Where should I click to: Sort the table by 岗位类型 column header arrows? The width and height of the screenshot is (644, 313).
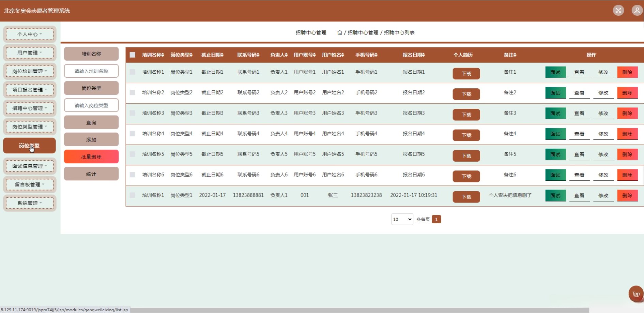191,55
